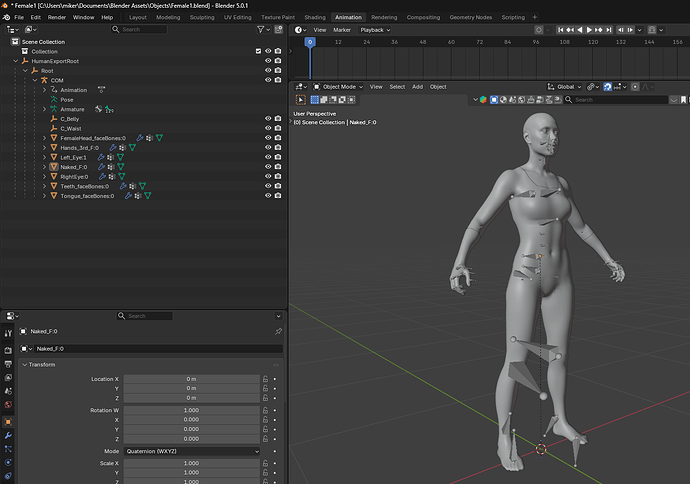Open the Playback dropdown in timeline
This screenshot has width=690, height=484.
[x=375, y=30]
